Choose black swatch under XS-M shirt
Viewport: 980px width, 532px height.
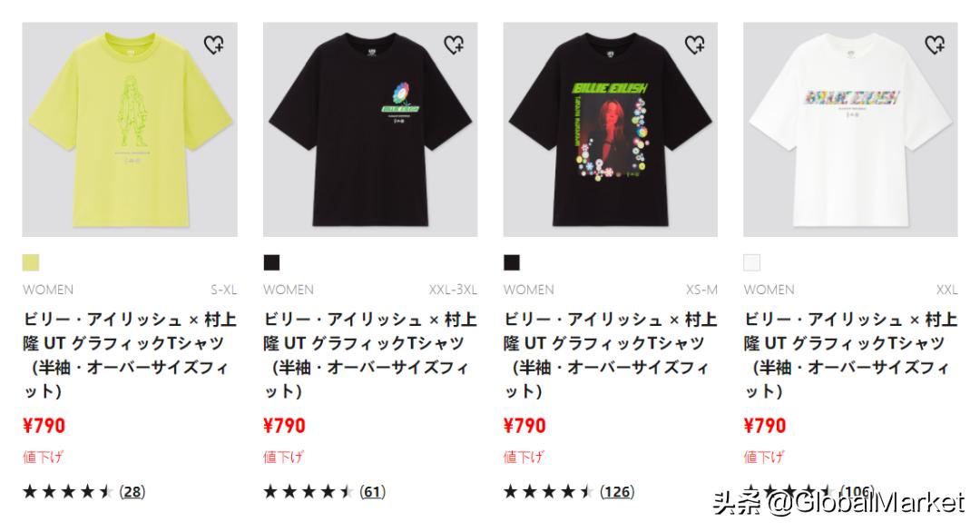click(511, 262)
